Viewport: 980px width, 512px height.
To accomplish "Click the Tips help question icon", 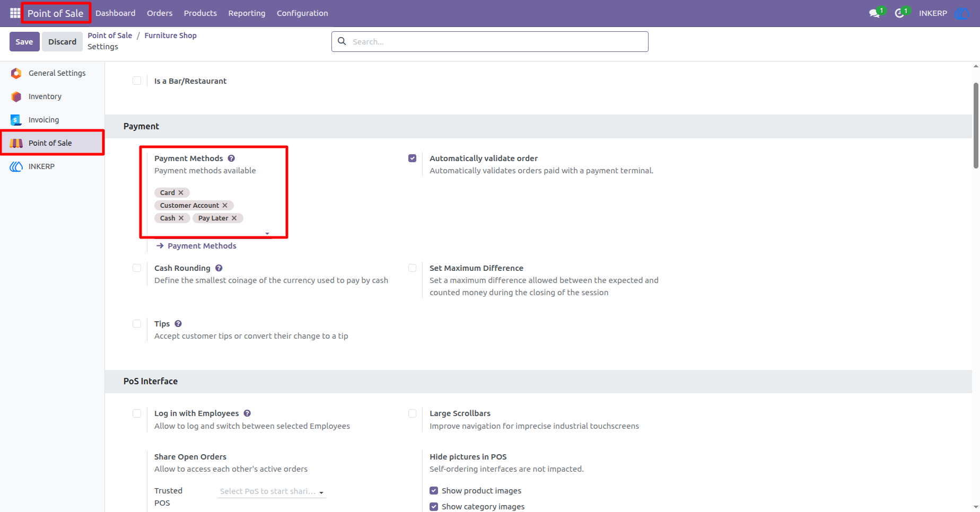I will [x=178, y=324].
